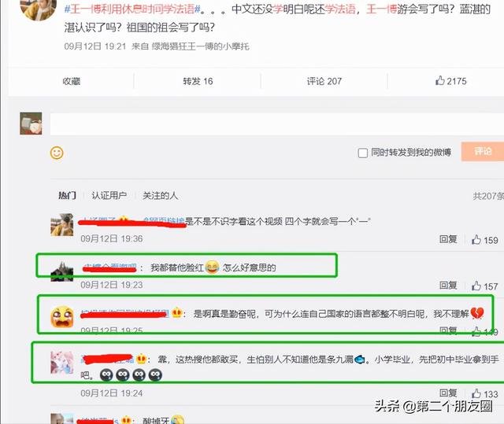Open the emoji picker smiley icon
504x424 pixels.
pos(57,153)
